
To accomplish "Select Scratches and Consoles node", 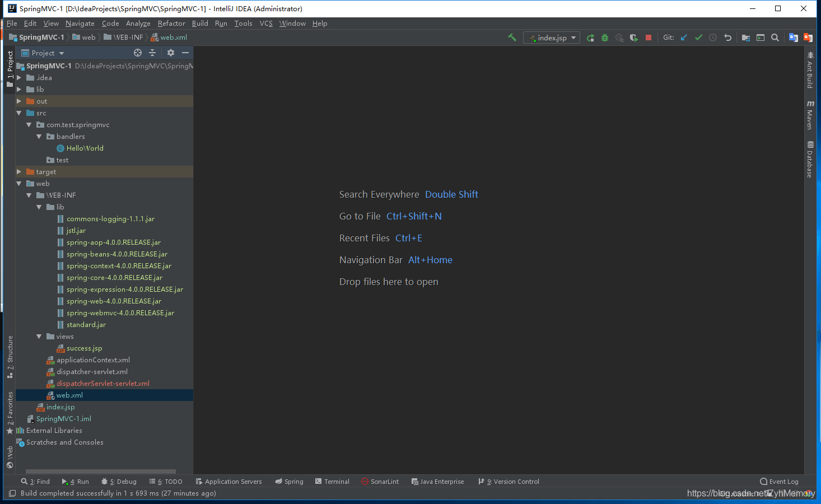I will pos(64,442).
